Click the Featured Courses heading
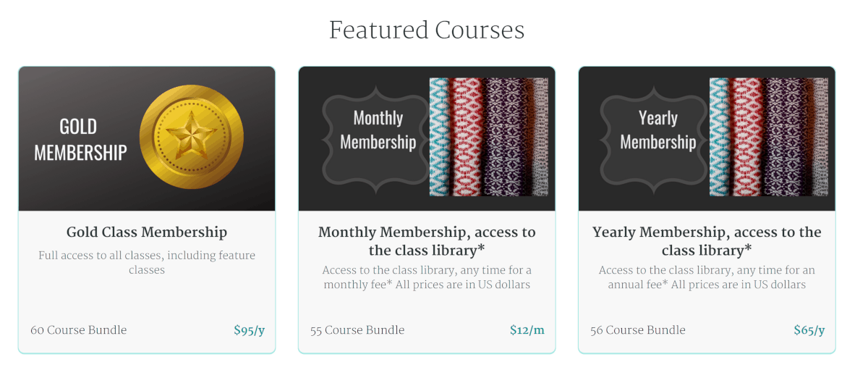The width and height of the screenshot is (868, 370). pyautogui.click(x=427, y=30)
